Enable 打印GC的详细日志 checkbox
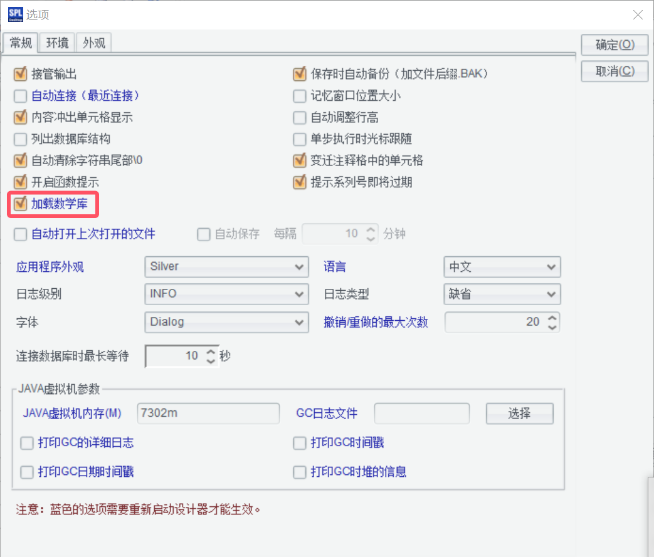 (27, 443)
